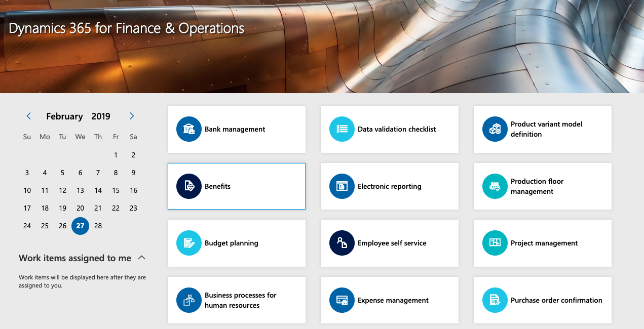Select February 20 in calendar
Viewport: 644px width, 329px height.
pyautogui.click(x=80, y=208)
